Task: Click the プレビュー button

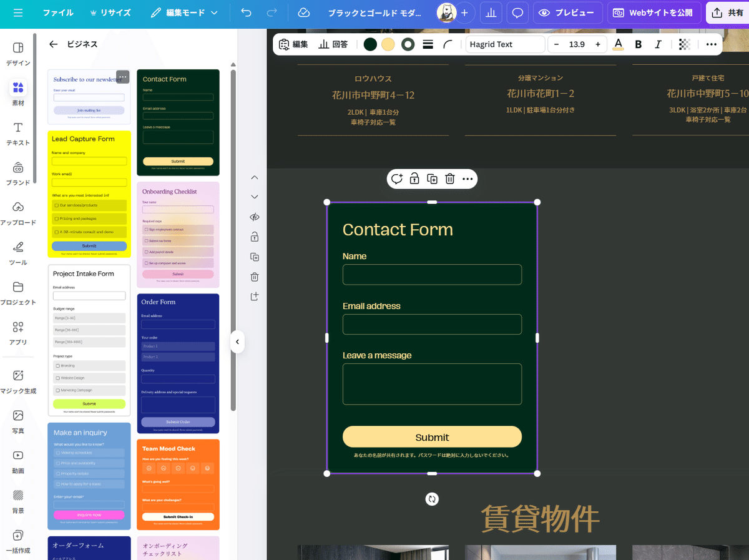Action: [x=567, y=12]
